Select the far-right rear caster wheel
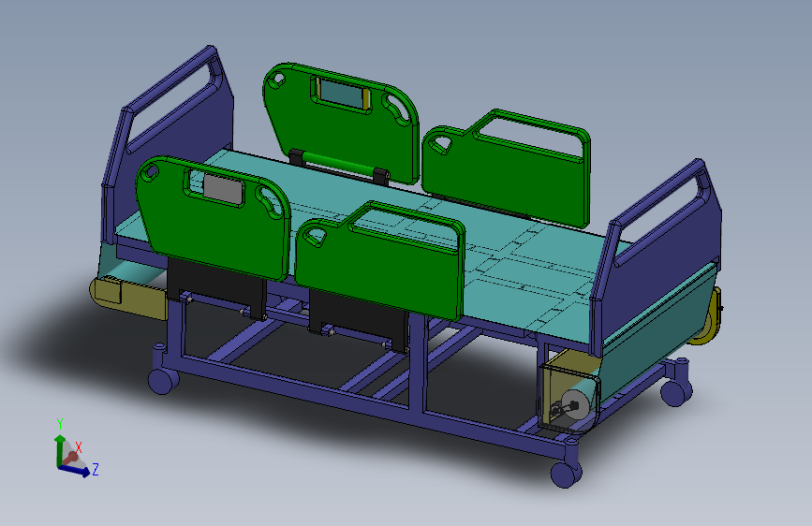 [x=675, y=392]
